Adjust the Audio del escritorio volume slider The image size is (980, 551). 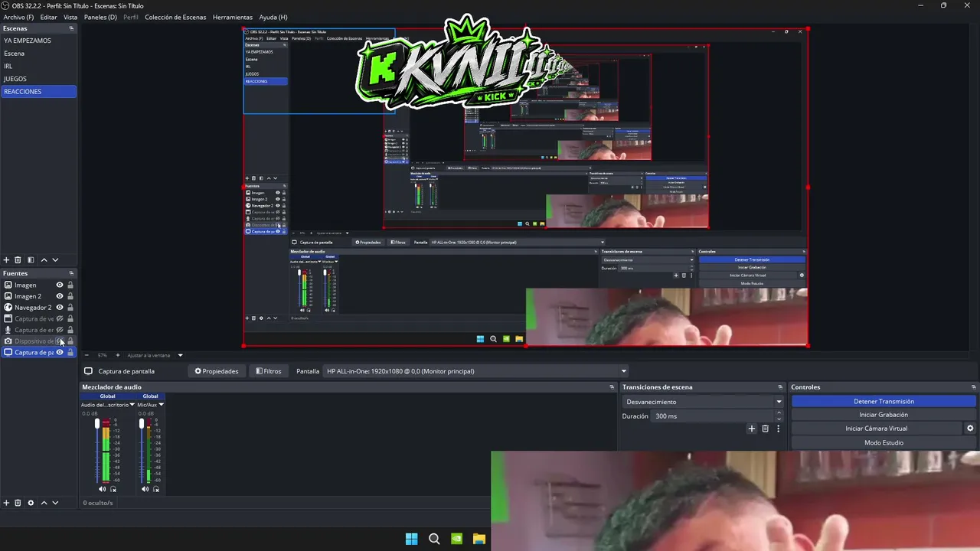(96, 423)
